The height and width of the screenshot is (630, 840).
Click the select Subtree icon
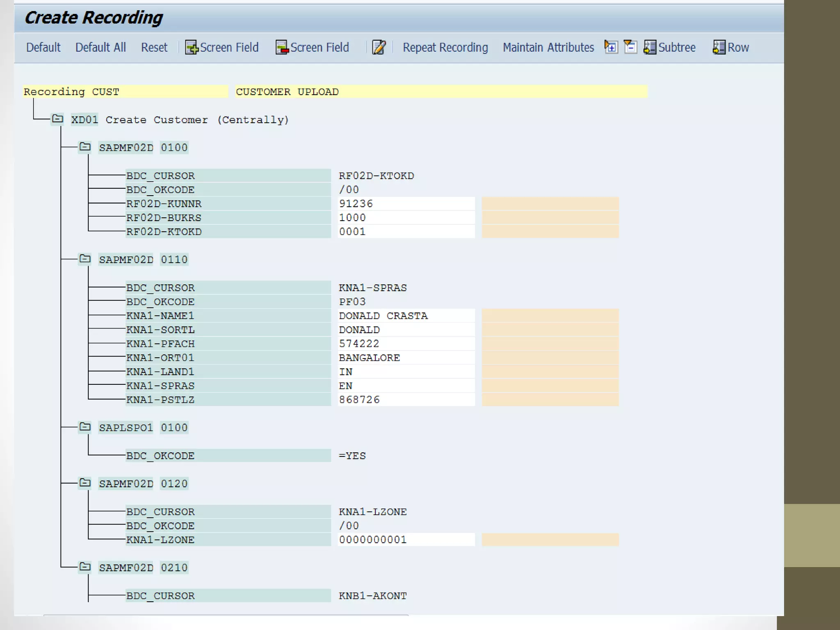(x=650, y=48)
